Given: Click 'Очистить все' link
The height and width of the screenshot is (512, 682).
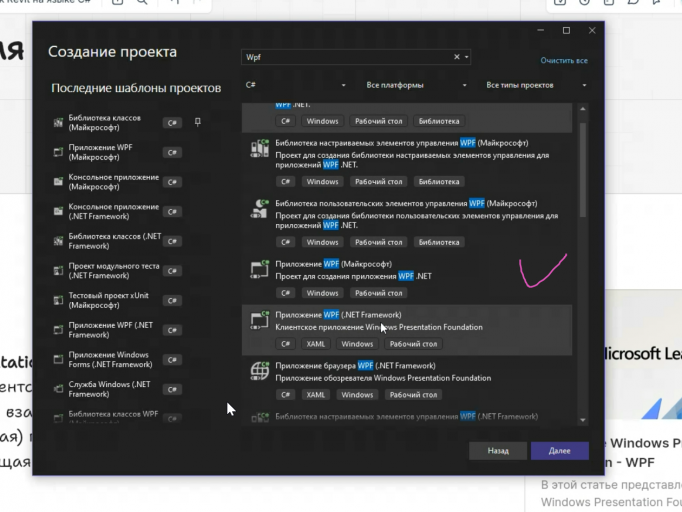Looking at the screenshot, I should click(x=564, y=60).
